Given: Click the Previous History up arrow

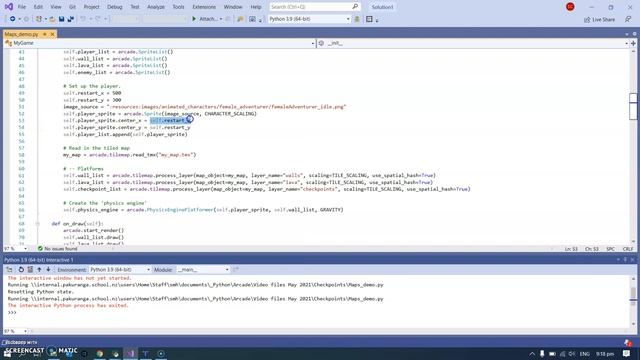Looking at the screenshot, I should coord(39,270).
